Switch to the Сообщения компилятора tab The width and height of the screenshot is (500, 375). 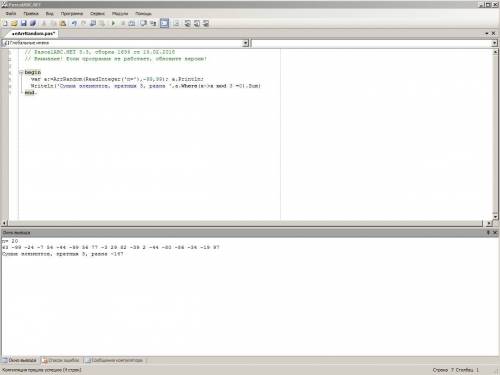click(114, 360)
